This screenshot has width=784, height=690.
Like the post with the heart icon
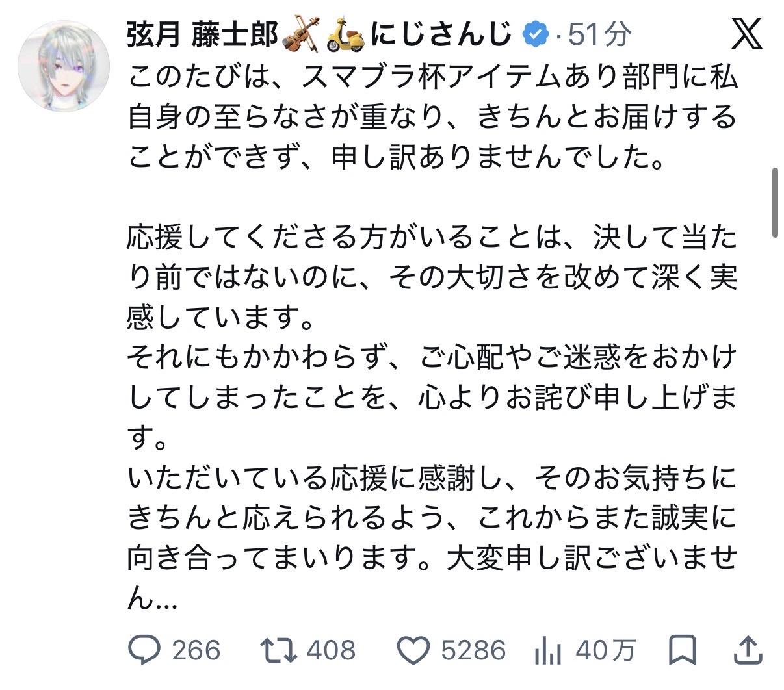click(x=414, y=650)
